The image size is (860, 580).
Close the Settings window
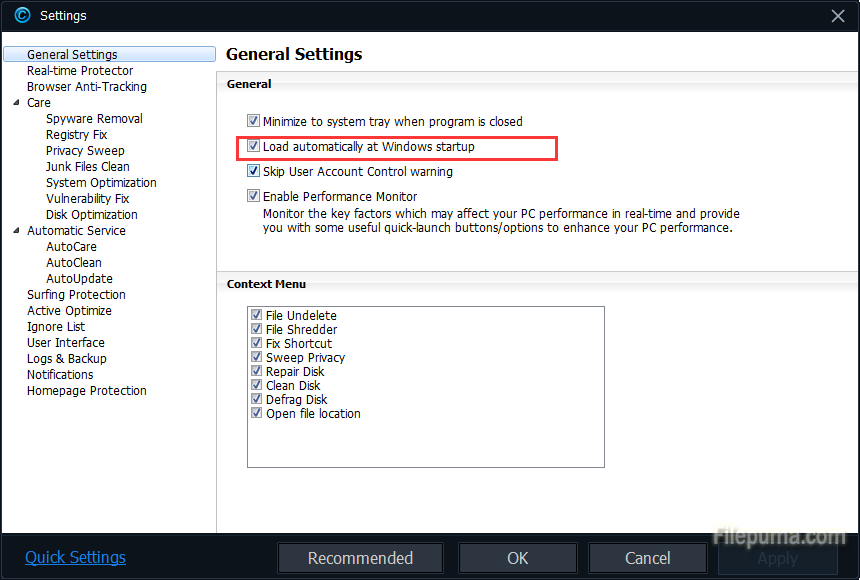tap(838, 15)
